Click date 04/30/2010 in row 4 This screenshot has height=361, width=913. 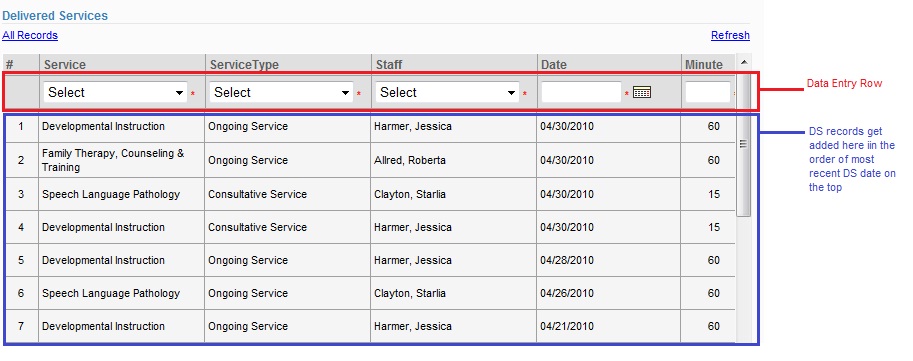coord(567,227)
